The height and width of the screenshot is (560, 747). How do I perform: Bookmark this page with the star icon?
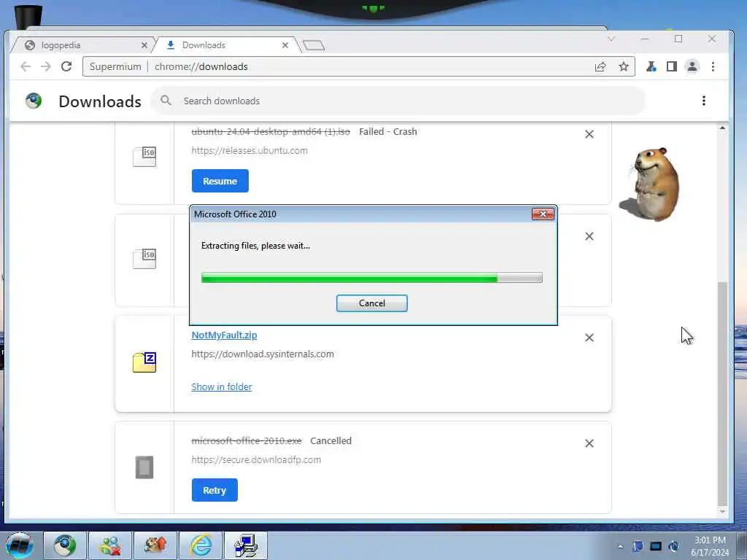[x=624, y=66]
